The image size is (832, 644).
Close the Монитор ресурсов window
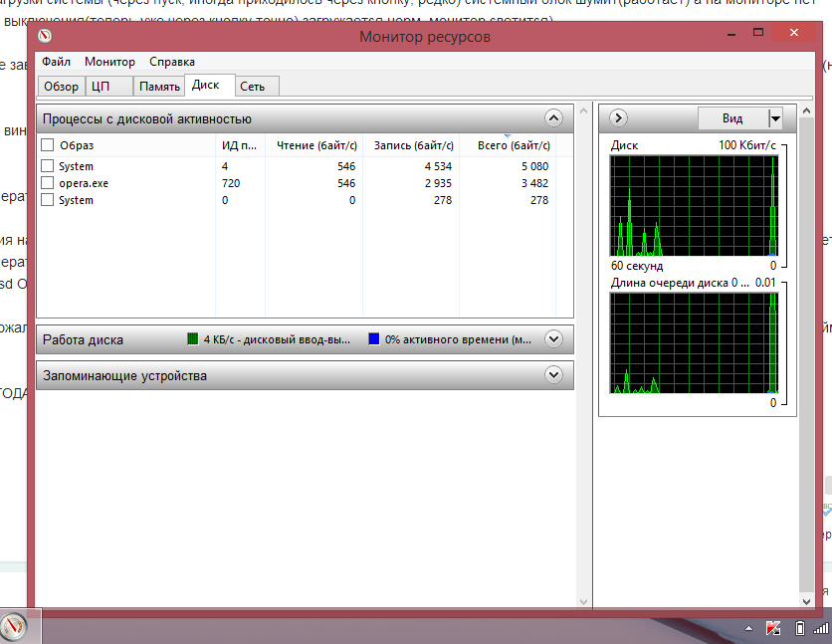click(x=794, y=33)
